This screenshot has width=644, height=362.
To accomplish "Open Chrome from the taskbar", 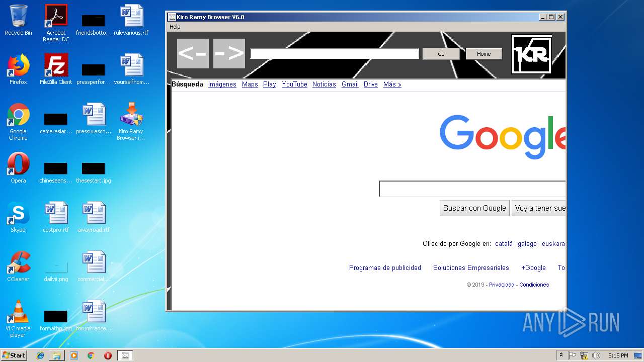I will (x=91, y=355).
